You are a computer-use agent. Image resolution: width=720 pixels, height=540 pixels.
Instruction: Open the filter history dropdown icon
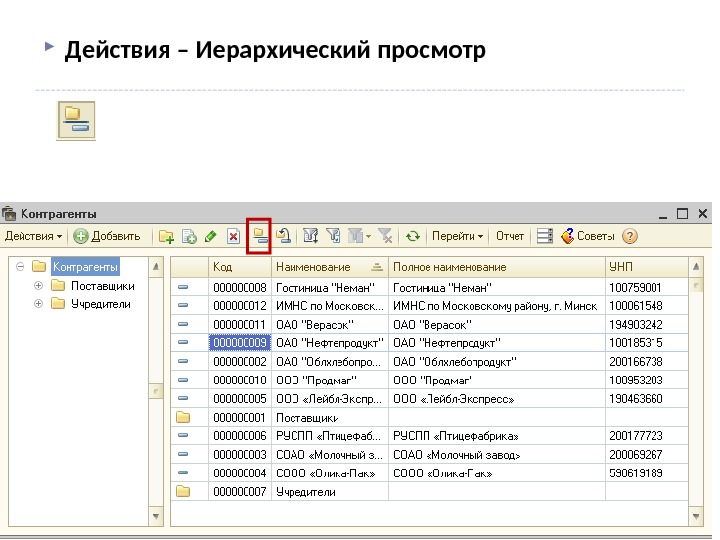point(360,236)
